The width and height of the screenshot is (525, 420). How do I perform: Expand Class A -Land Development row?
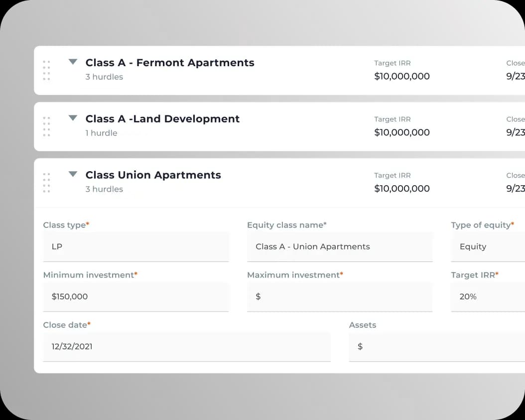coord(73,118)
